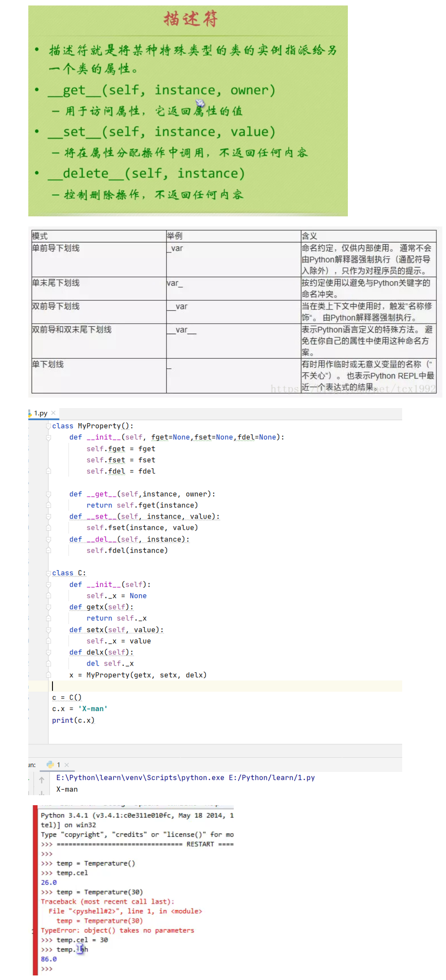Collapse the class MyProperty fold marker
Image resolution: width=446 pixels, height=980 pixels.
[x=48, y=426]
